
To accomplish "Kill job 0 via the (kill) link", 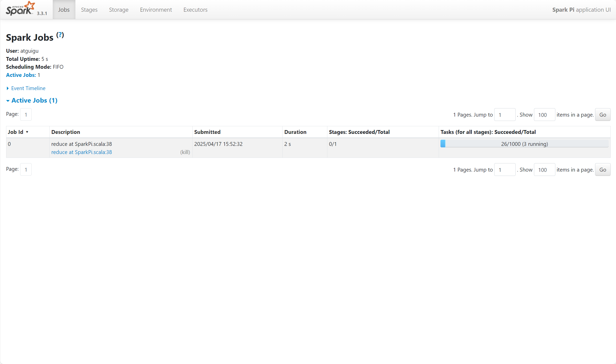I will (x=185, y=152).
